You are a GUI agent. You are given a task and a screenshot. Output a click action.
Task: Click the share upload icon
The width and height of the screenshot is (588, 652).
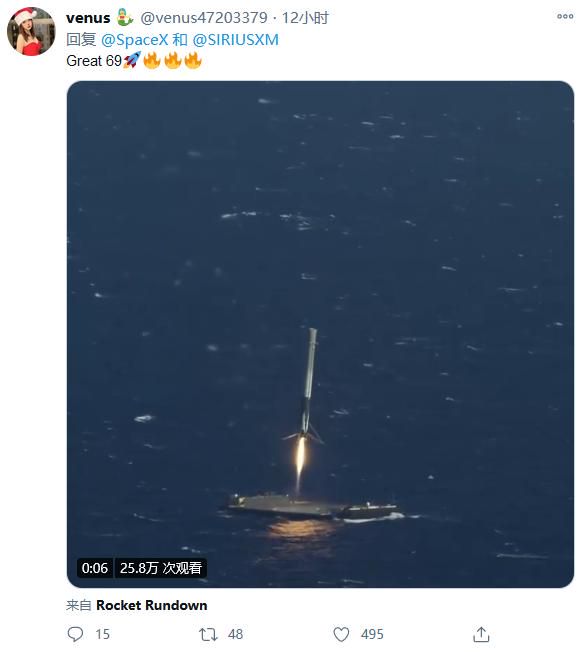click(481, 635)
